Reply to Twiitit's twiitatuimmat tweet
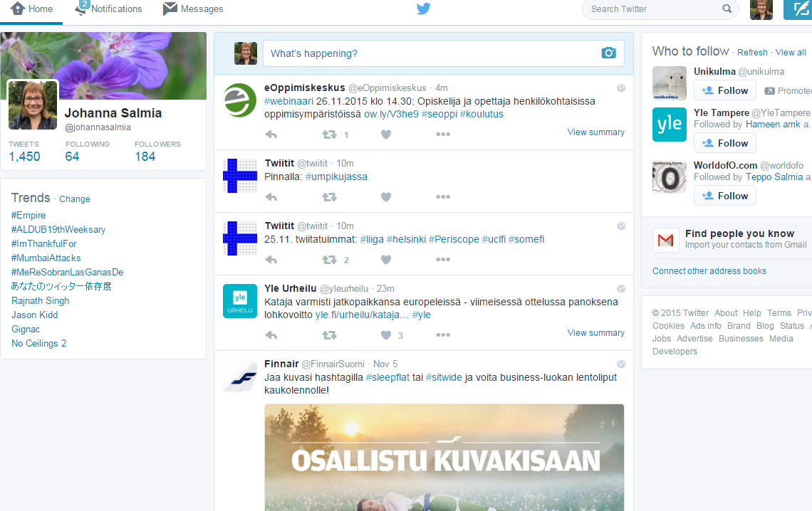Image resolution: width=812 pixels, height=511 pixels. tap(271, 260)
